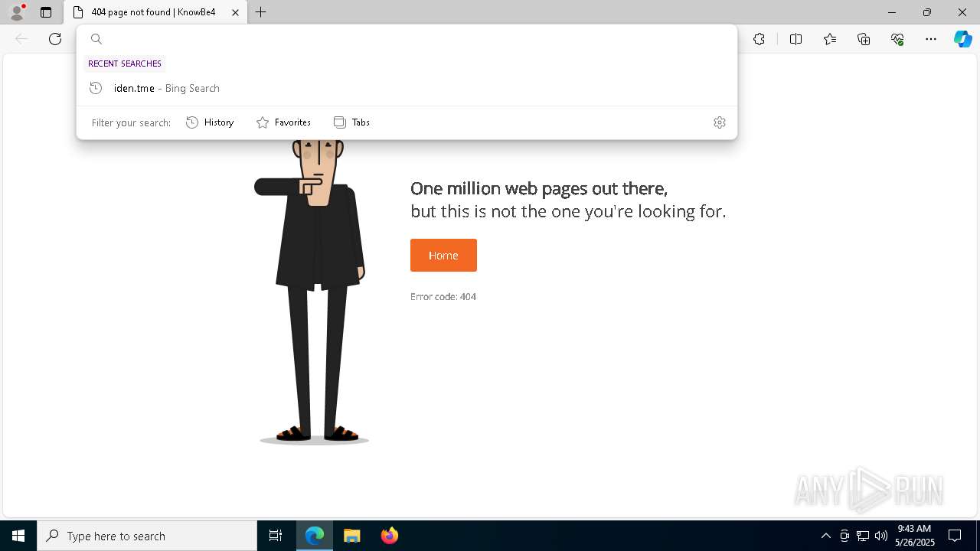The height and width of the screenshot is (551, 980).
Task: Open address bar search settings gear
Action: point(720,122)
